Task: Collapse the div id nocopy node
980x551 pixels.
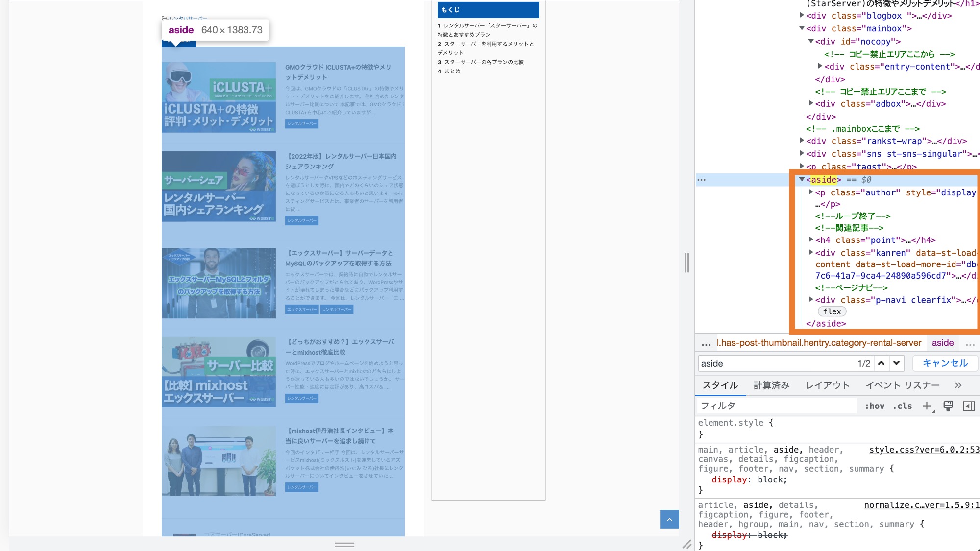Action: coord(811,41)
